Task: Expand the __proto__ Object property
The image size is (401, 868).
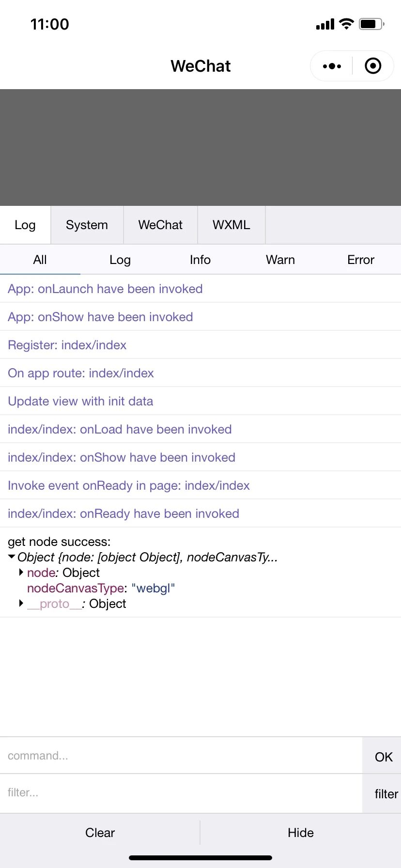Action: (21, 604)
